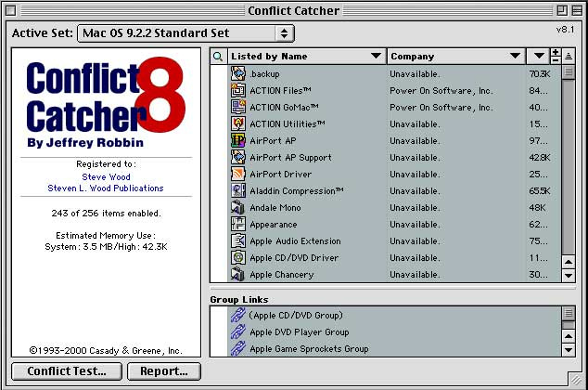588x390 pixels.
Task: Click the plus/minus expand-collapse icon
Action: click(556, 57)
